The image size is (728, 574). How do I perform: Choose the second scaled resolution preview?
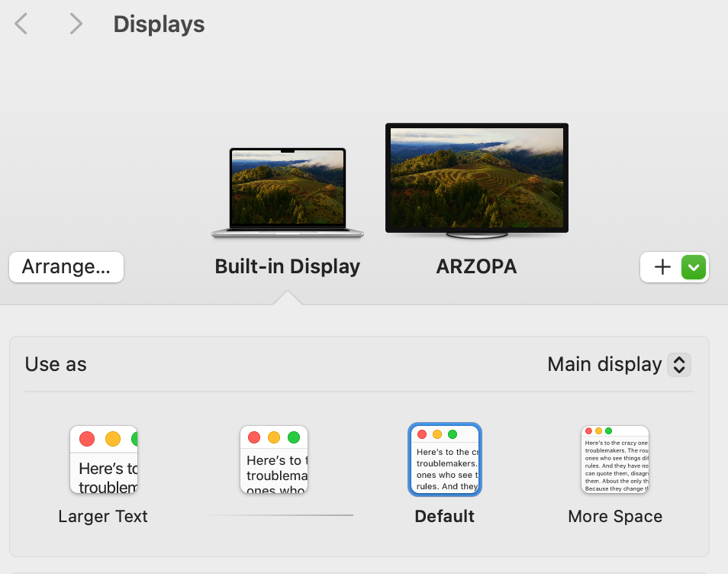pyautogui.click(x=274, y=460)
